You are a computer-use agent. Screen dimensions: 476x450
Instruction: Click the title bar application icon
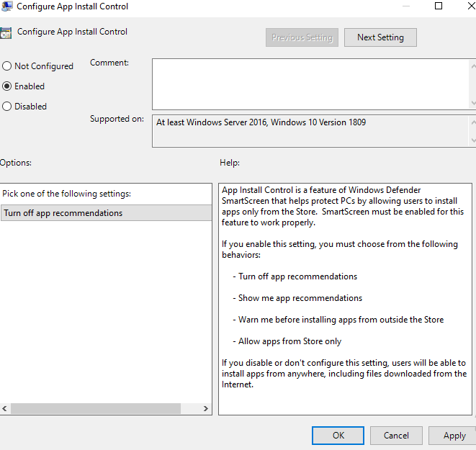[6, 6]
